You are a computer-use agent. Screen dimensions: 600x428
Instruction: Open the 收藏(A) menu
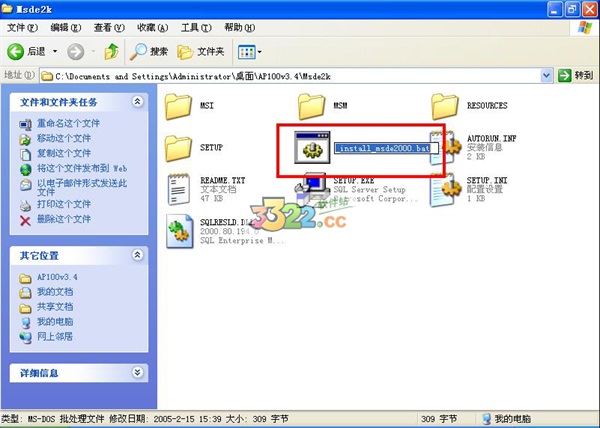tap(153, 28)
